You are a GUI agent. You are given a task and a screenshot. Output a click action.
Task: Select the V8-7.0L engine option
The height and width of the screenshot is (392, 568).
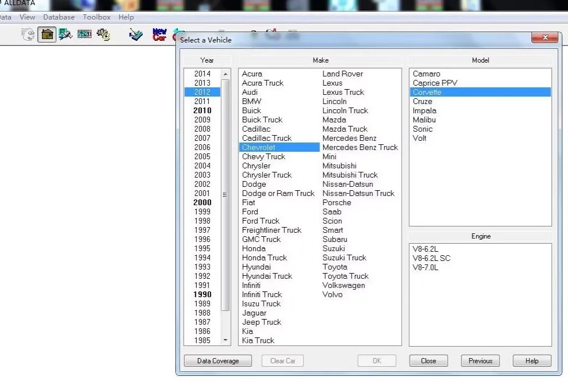pos(425,267)
